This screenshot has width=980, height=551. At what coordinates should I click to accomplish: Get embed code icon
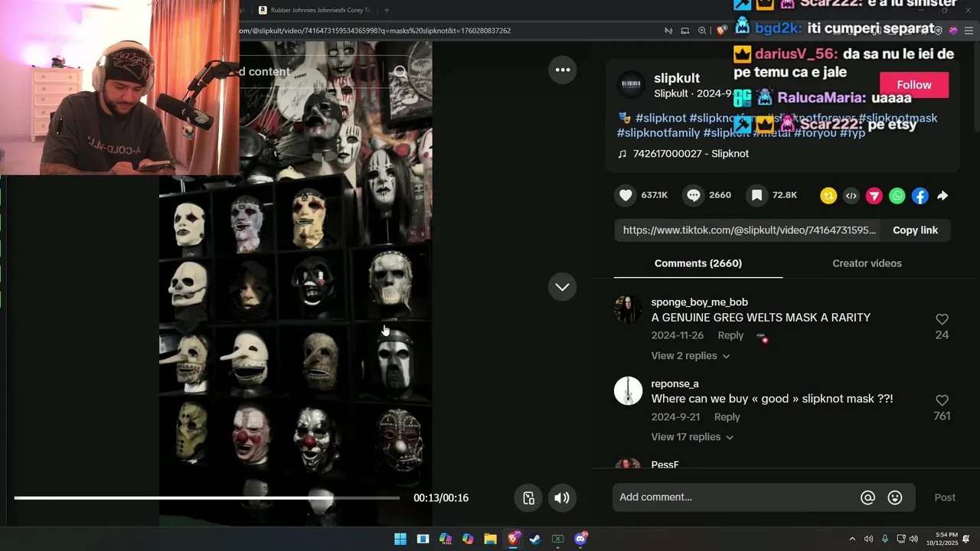[x=851, y=196]
